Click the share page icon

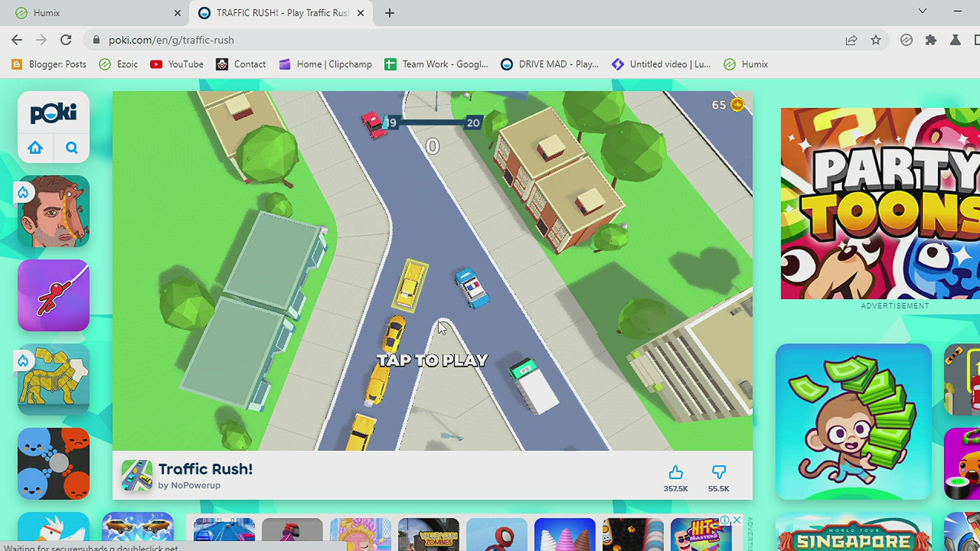pyautogui.click(x=851, y=40)
